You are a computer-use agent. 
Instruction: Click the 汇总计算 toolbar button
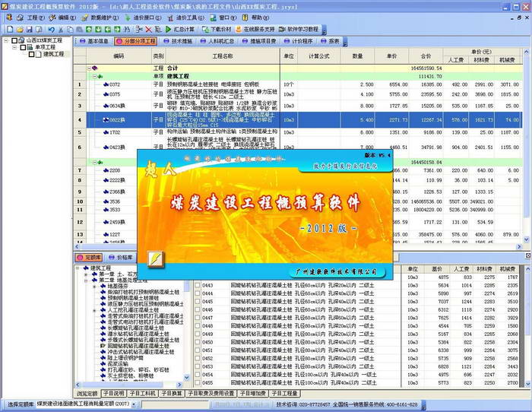[x=179, y=28]
